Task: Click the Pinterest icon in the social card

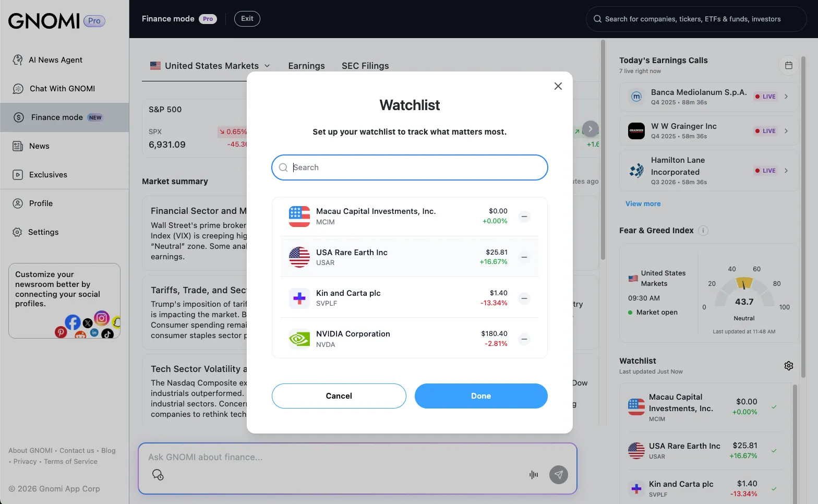Action: [61, 332]
